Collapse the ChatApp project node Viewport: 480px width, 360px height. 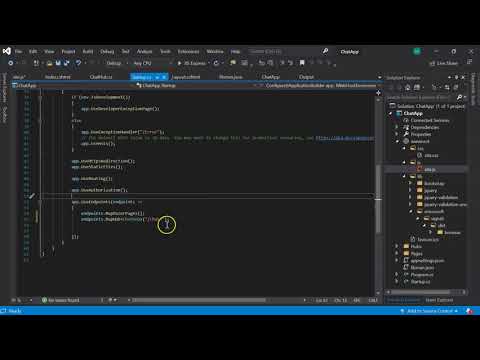pos(391,113)
